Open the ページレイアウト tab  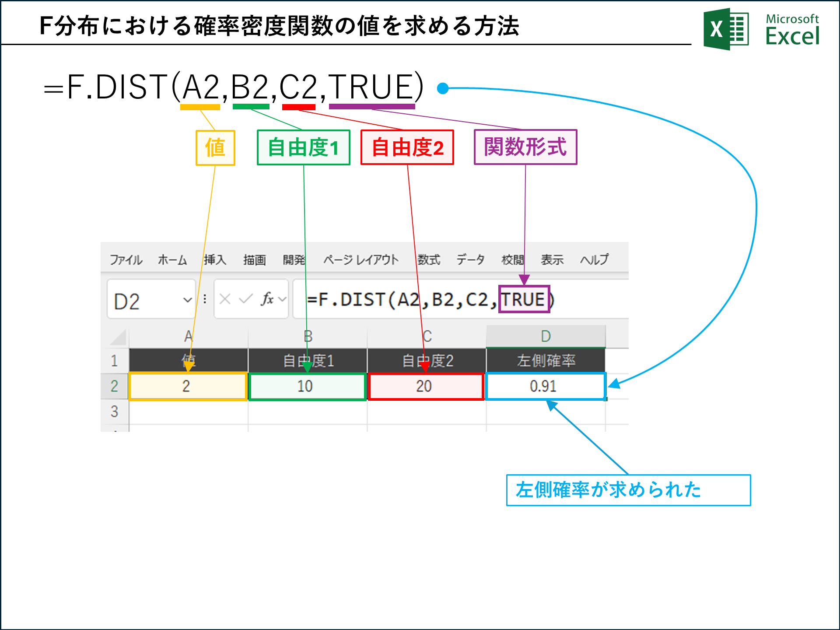coord(361,260)
